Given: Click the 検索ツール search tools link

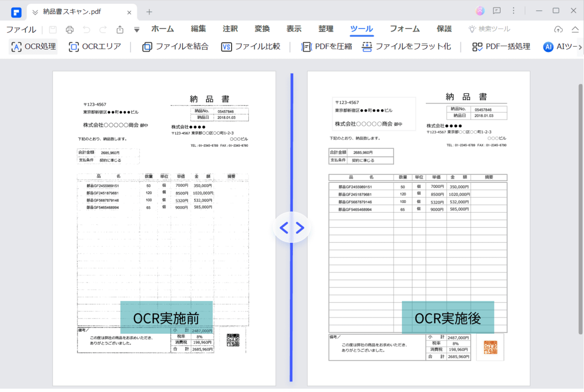Looking at the screenshot, I should [x=488, y=29].
